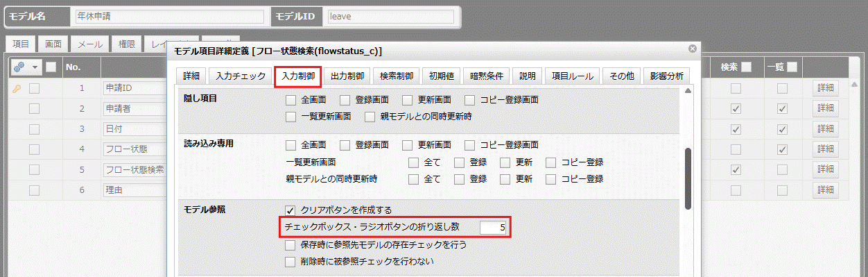Open 詳細 button for row 5
Viewport: 868px width, 277px height.
click(826, 169)
